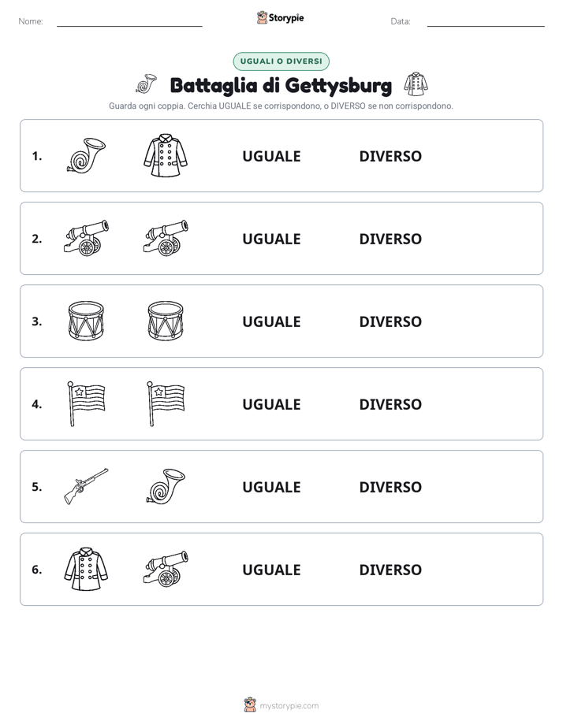Mark DIVERSO for question 6
Screen dimensions: 563x728
tap(390, 570)
